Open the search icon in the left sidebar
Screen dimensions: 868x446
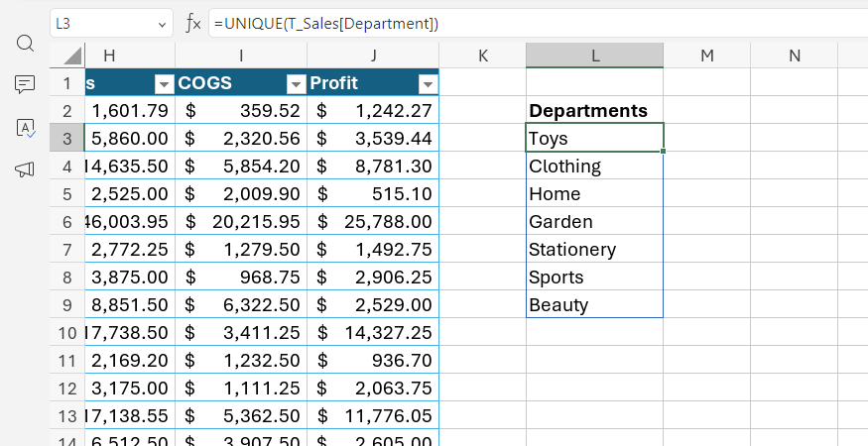25,43
